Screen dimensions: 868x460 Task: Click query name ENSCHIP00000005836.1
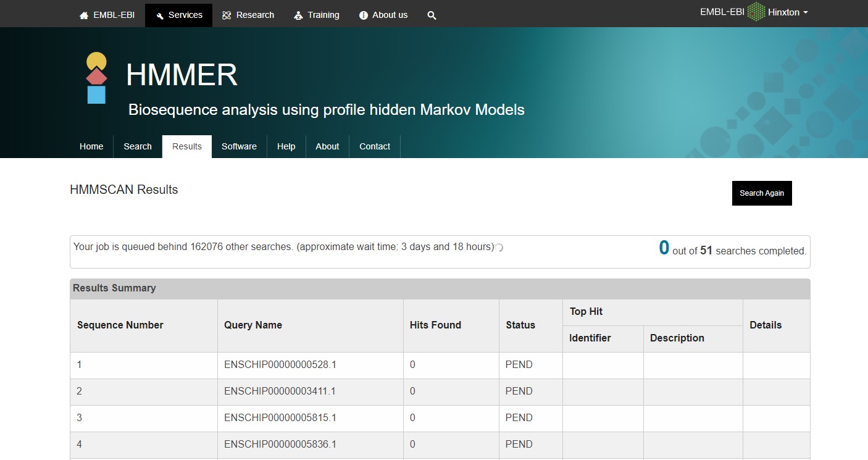pyautogui.click(x=280, y=444)
